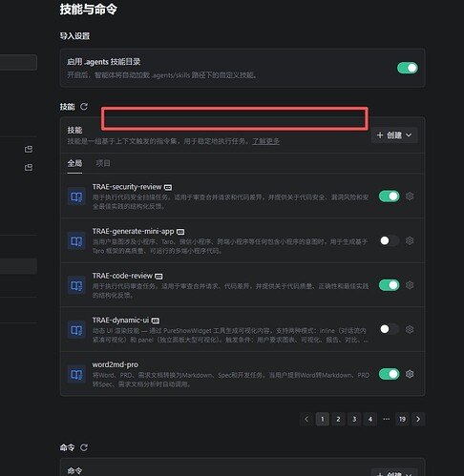This screenshot has height=476, width=464.
Task: Click the word2md-pro skill book icon
Action: click(x=76, y=375)
